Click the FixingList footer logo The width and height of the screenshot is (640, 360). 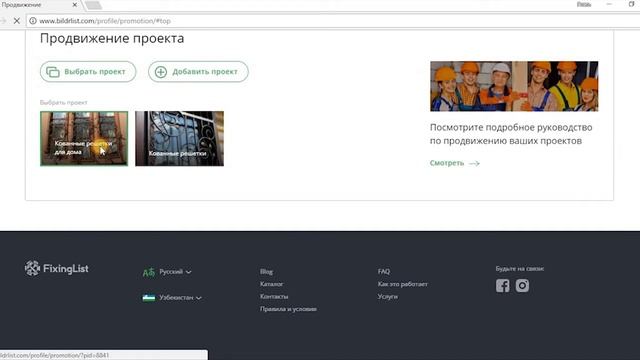(x=56, y=268)
